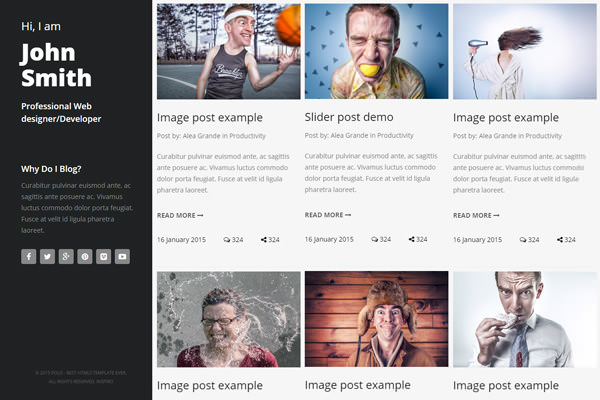Open the Google Plus social icon
This screenshot has width=600, height=400.
coord(66,256)
